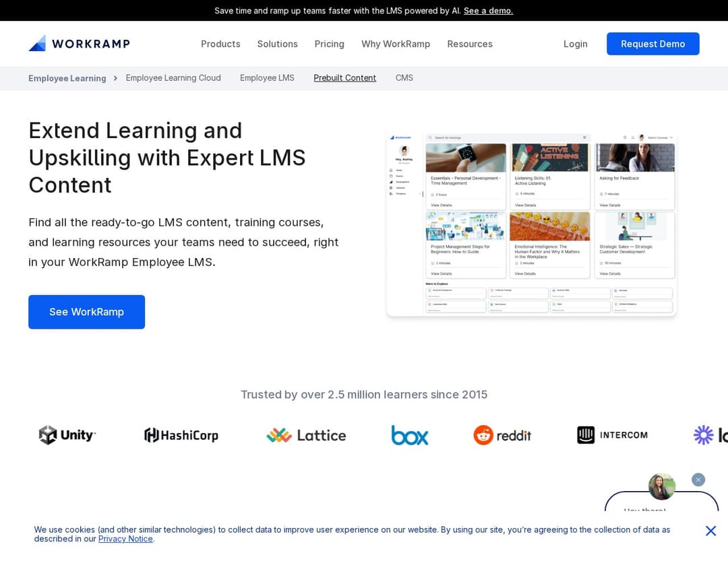Expand the Solutions menu
This screenshot has width=728, height=582.
click(x=277, y=44)
